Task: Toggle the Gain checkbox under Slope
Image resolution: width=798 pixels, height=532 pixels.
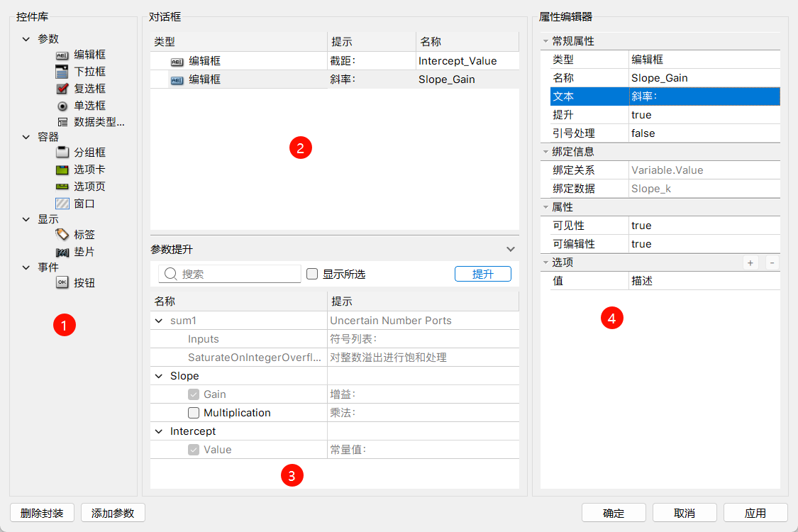Action: click(x=194, y=394)
